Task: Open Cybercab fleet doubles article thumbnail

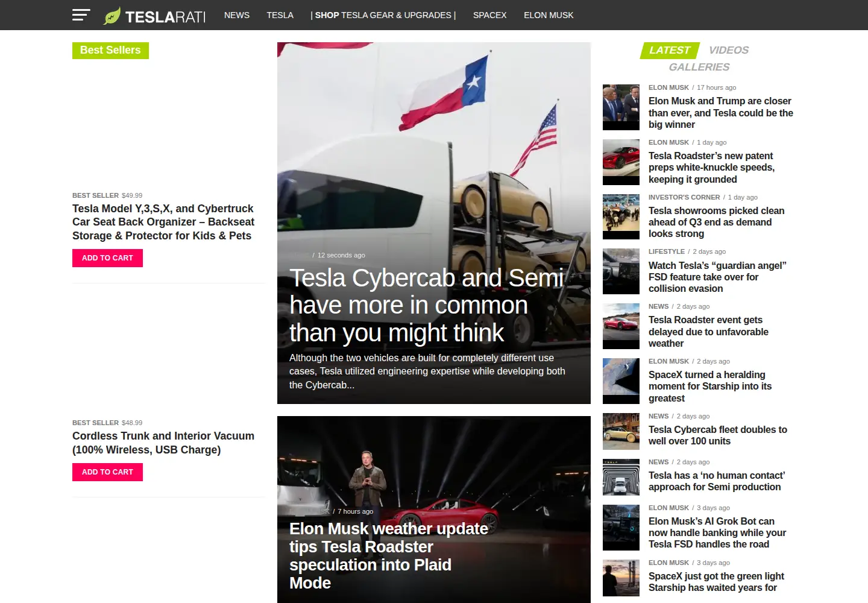Action: click(x=621, y=431)
